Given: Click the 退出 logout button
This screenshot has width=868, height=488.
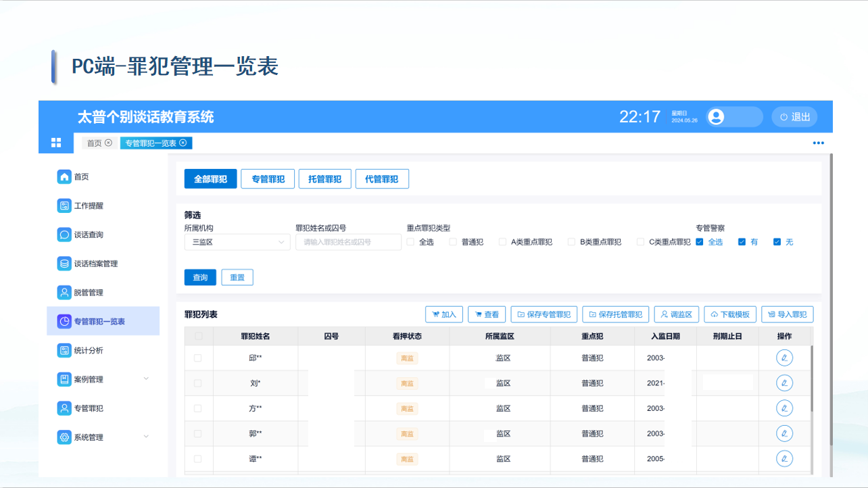Looking at the screenshot, I should click(794, 117).
